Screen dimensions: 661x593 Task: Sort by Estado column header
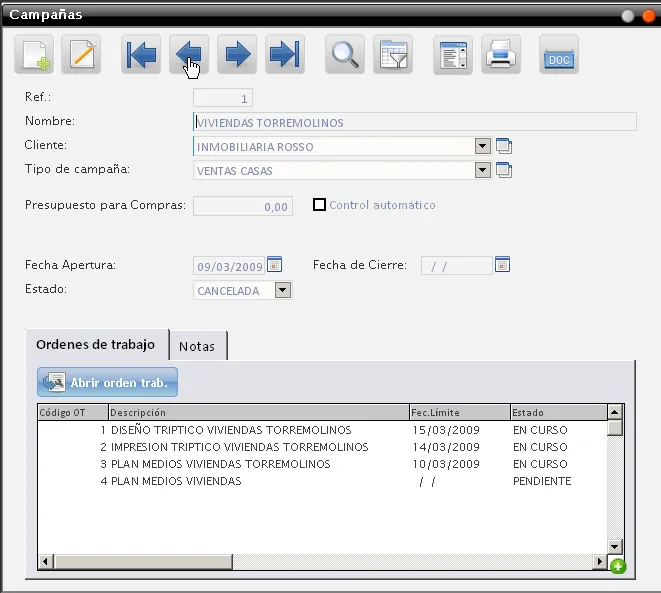pyautogui.click(x=559, y=412)
